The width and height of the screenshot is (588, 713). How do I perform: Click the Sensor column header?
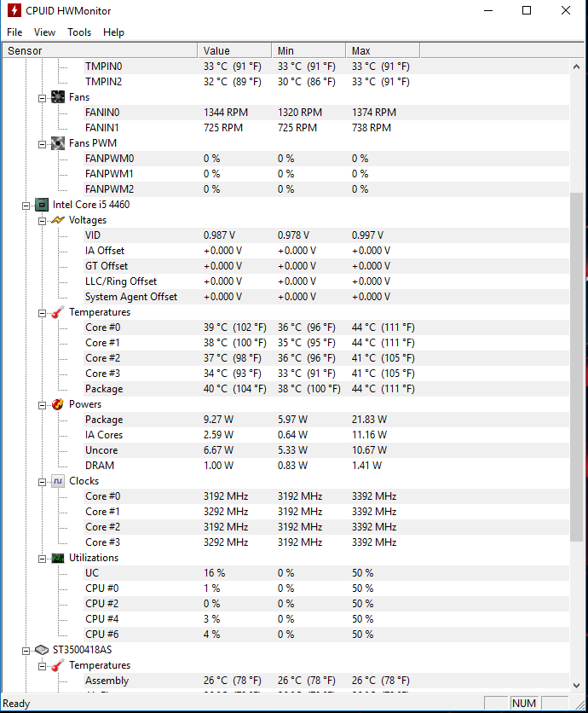point(100,50)
